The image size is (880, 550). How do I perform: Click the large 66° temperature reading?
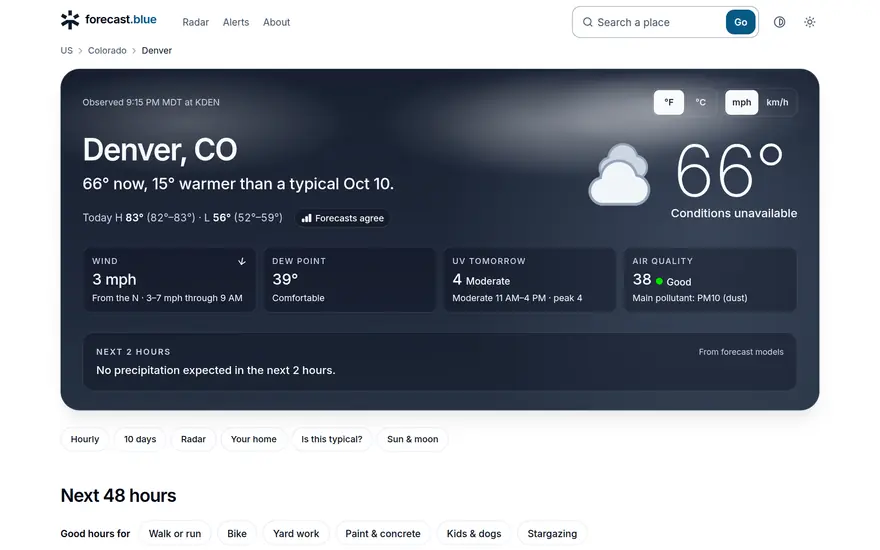click(730, 171)
